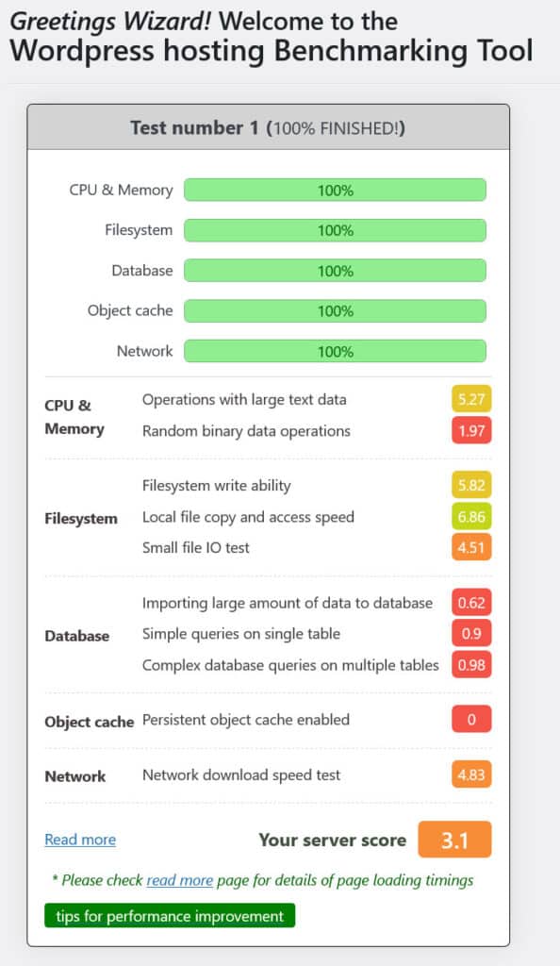Viewport: 560px width, 966px height.
Task: Click the 0.9 simple queries score badge
Action: (x=469, y=633)
